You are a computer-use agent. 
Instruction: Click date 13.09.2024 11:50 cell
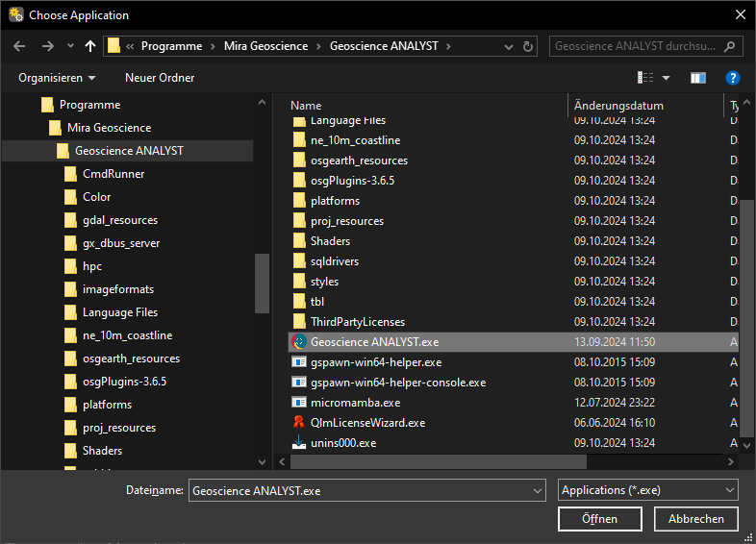point(615,342)
